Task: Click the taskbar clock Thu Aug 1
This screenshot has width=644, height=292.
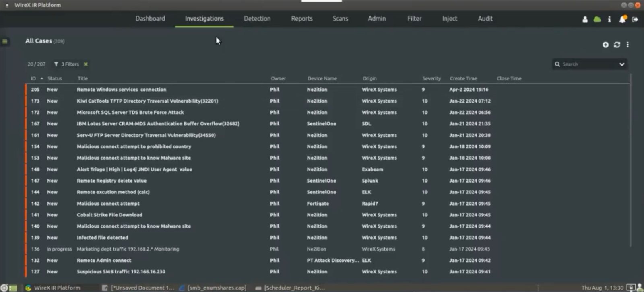Action: point(602,288)
